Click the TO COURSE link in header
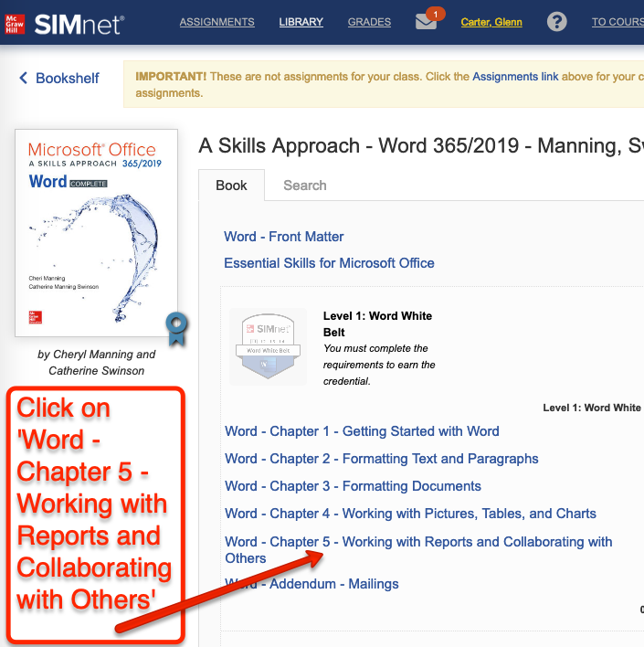This screenshot has height=647, width=644. pyautogui.click(x=618, y=22)
